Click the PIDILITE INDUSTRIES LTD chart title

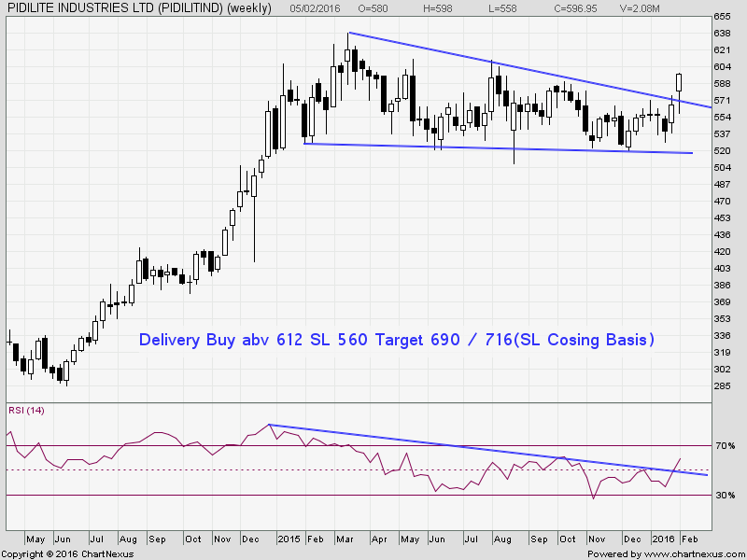[140, 8]
